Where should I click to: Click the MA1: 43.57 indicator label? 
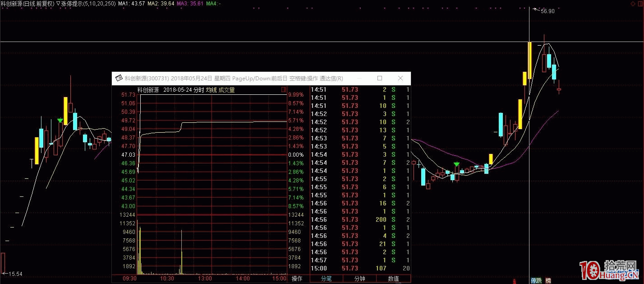(132, 4)
